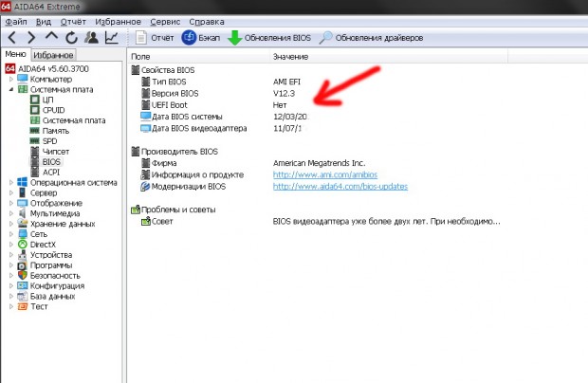Click the Бэкап backup toolbar button
Viewport: 588px width, 383px height.
coord(200,38)
